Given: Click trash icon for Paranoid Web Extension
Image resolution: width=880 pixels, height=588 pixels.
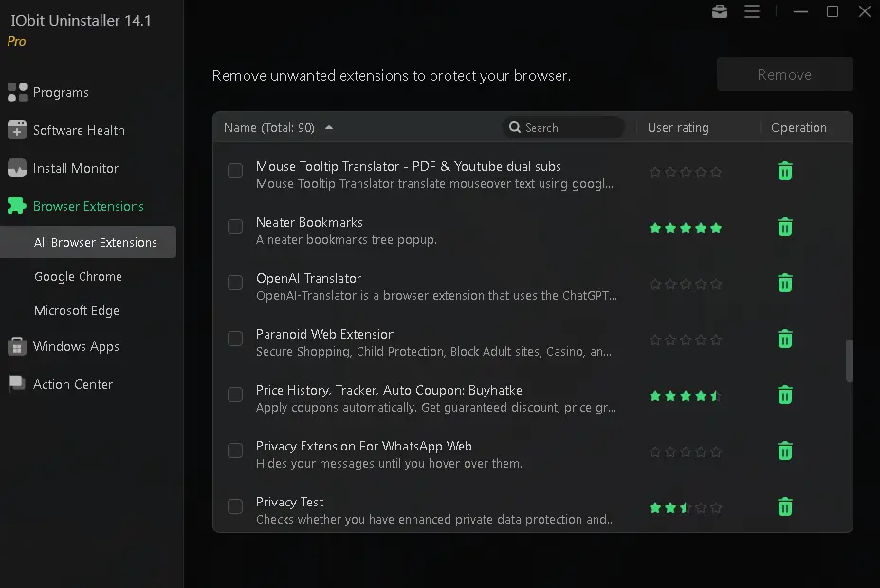Looking at the screenshot, I should click(784, 339).
